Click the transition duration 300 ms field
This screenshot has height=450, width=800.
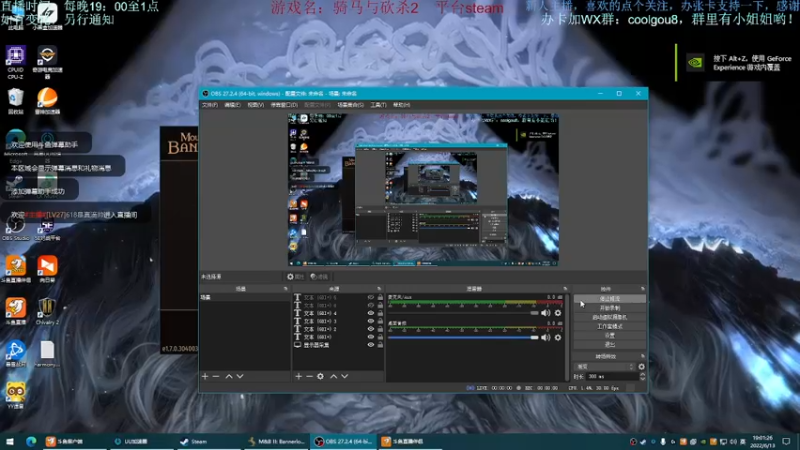coord(612,377)
